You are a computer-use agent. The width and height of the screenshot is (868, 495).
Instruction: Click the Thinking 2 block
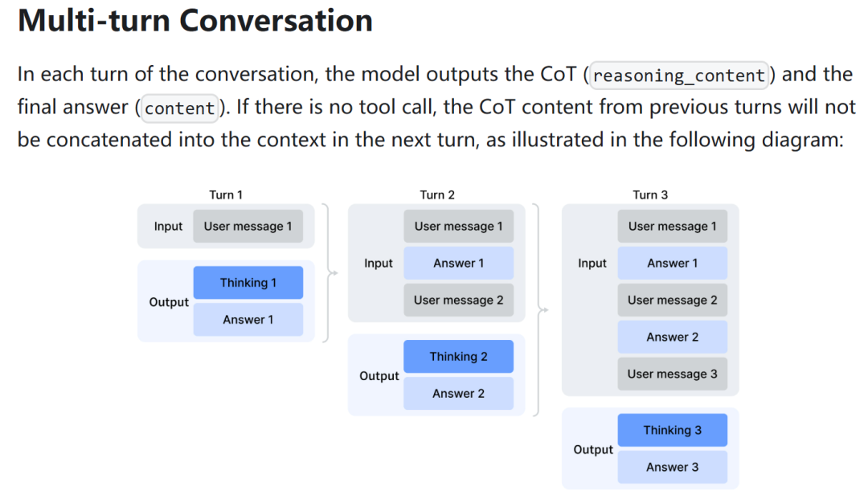click(458, 356)
